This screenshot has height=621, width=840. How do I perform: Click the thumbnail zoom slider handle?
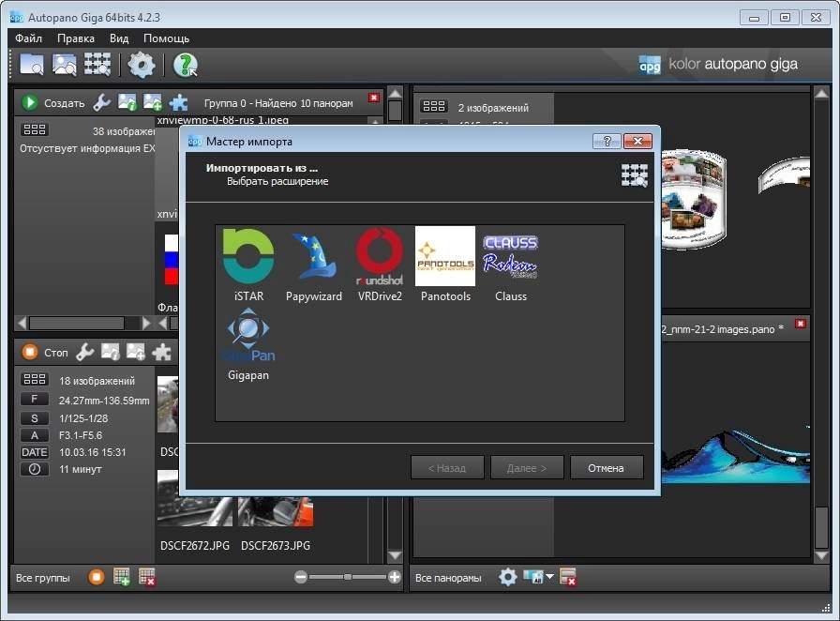(x=348, y=577)
